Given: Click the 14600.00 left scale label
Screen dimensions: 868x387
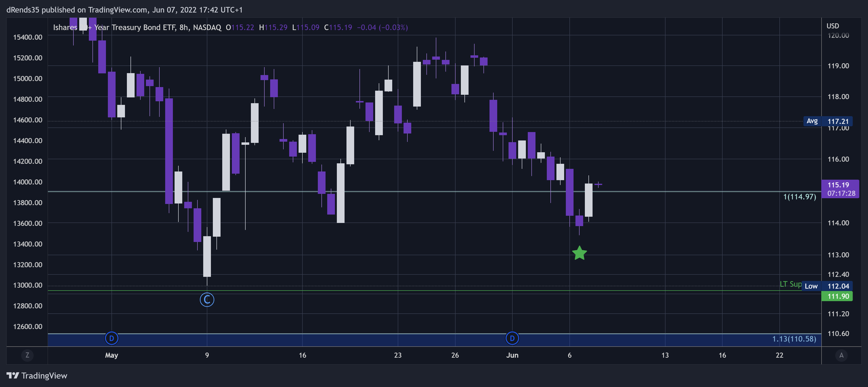Looking at the screenshot, I should (x=28, y=120).
